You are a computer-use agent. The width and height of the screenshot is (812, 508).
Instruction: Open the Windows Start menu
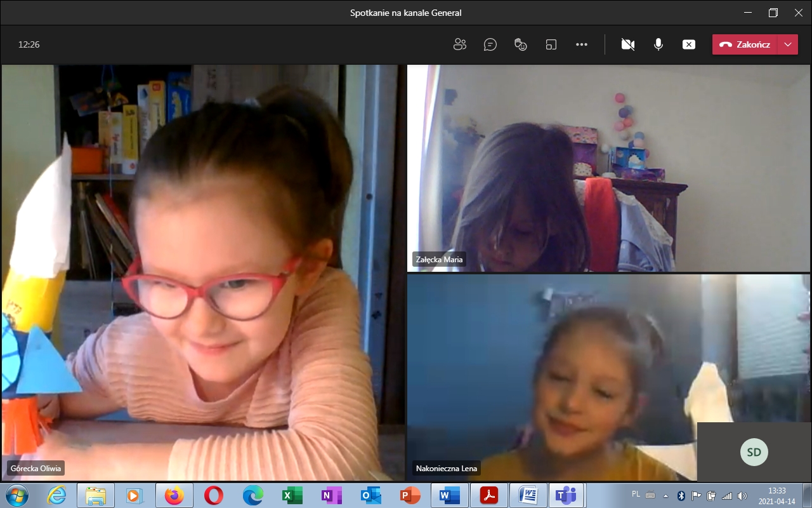(x=16, y=495)
